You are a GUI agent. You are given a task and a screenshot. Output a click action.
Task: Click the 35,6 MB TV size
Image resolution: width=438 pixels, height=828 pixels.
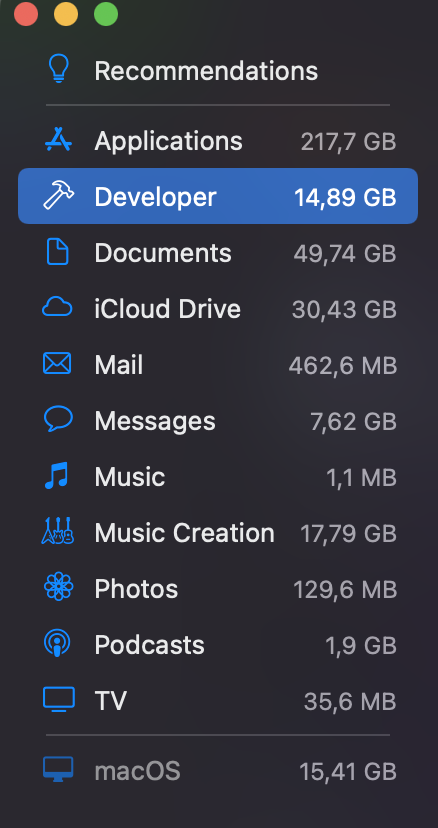click(x=350, y=701)
